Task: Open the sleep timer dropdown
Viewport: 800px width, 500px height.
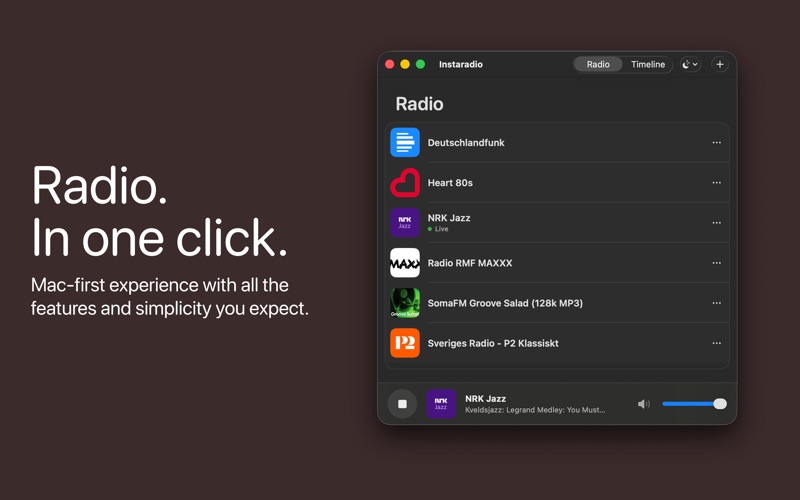Action: point(690,64)
